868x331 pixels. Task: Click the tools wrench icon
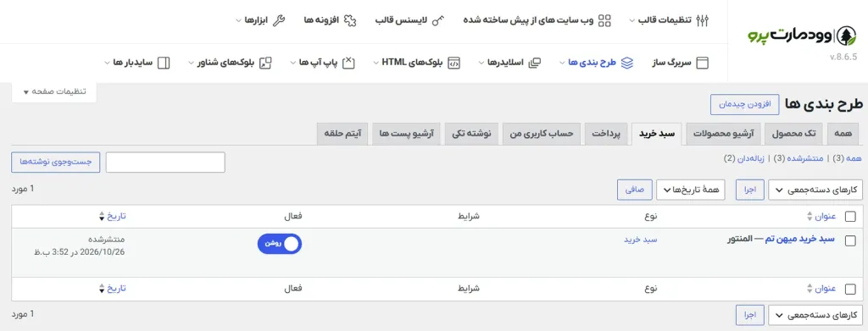[280, 21]
